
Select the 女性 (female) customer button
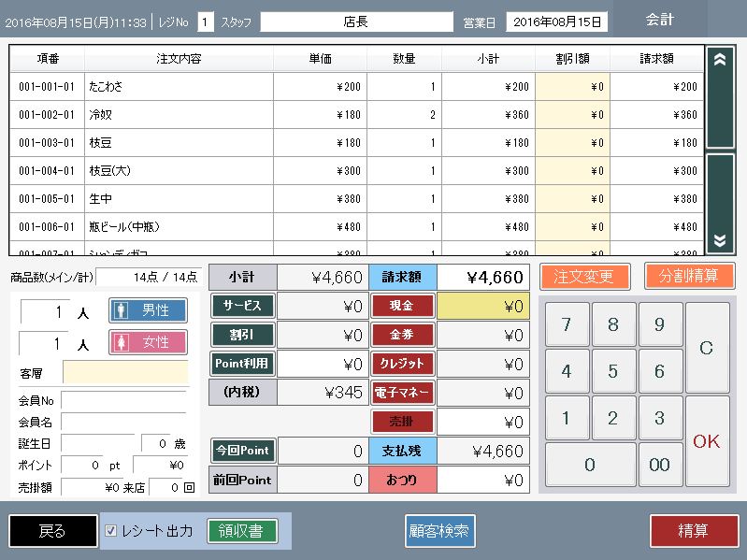(148, 342)
